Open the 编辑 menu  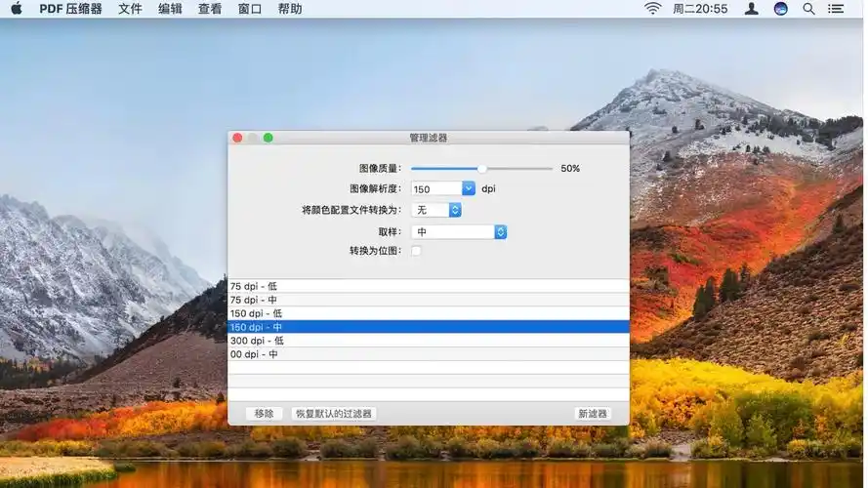(x=170, y=9)
